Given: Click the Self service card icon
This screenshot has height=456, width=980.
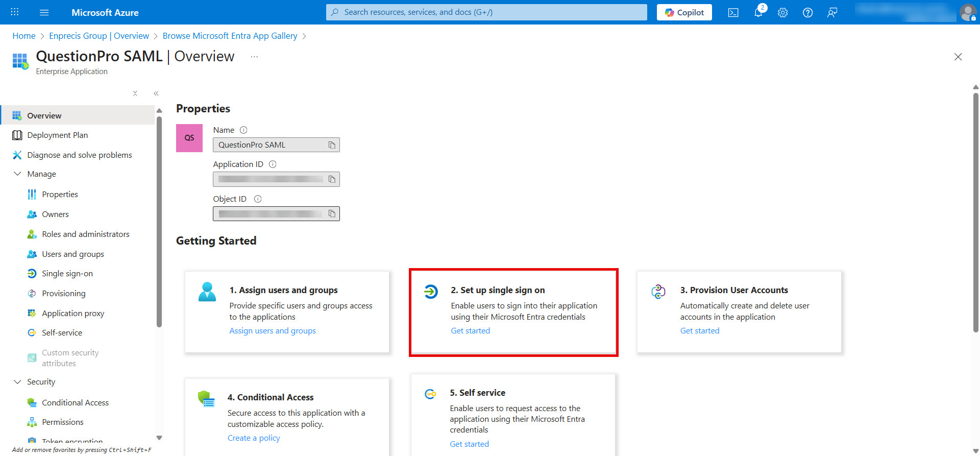Looking at the screenshot, I should [430, 394].
